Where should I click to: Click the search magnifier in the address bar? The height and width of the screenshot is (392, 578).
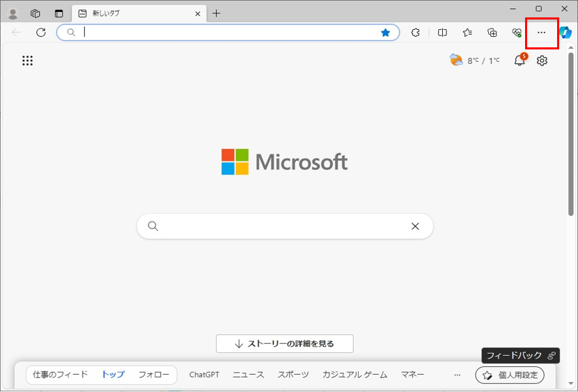coord(71,33)
